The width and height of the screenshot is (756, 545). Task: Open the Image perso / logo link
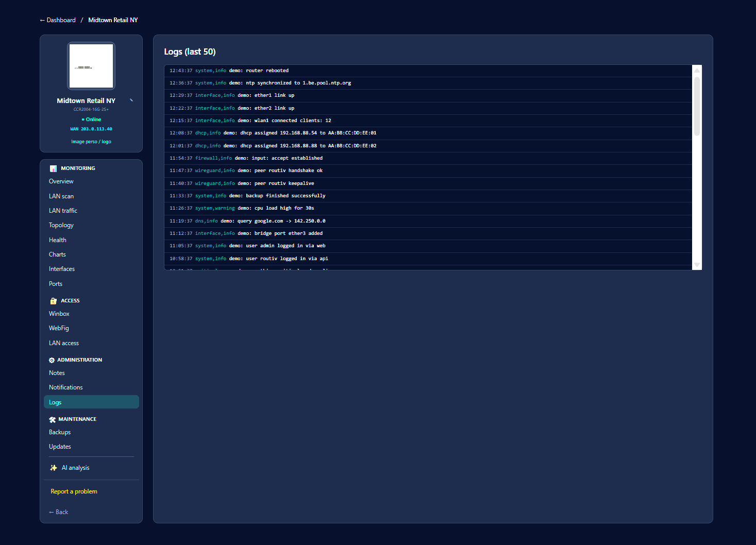click(91, 142)
